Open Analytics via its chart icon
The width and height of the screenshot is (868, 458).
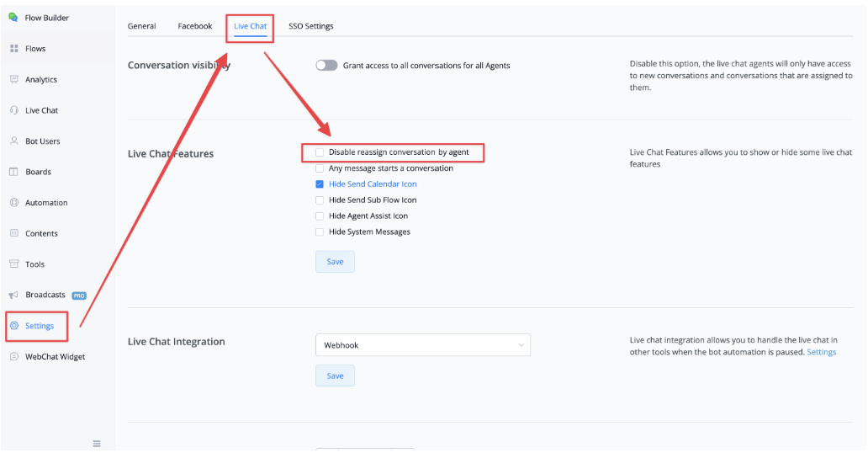(x=14, y=80)
